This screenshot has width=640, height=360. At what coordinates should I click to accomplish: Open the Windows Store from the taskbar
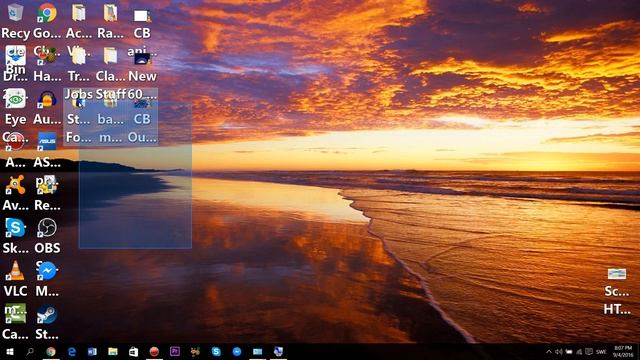pyautogui.click(x=133, y=351)
